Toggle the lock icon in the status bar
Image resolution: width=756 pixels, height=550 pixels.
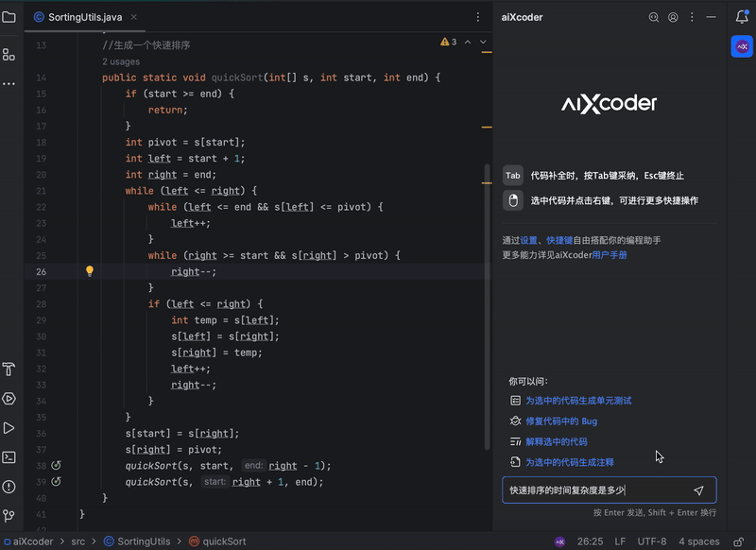[739, 541]
